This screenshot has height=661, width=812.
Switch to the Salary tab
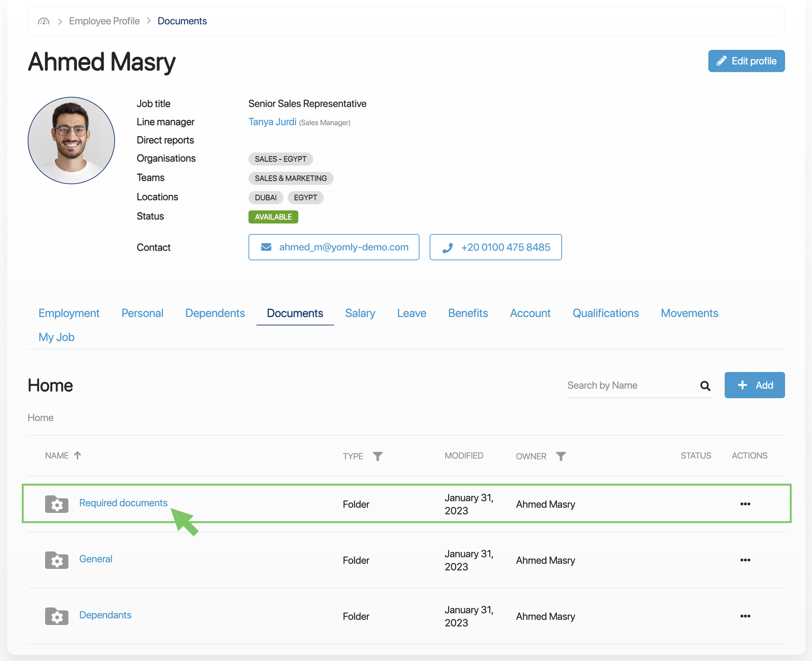click(x=359, y=313)
